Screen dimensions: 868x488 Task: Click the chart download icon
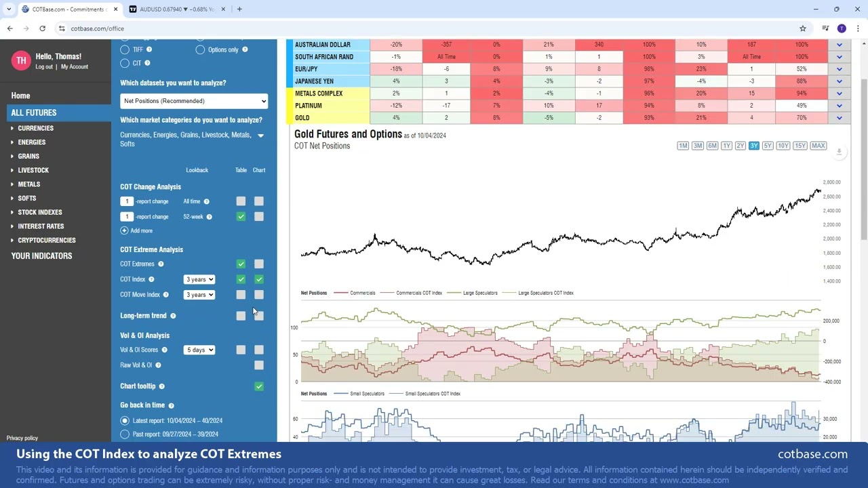coord(839,152)
